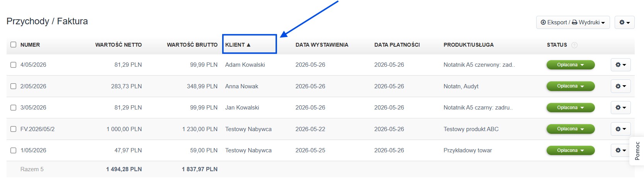The image size is (644, 182).
Task: Sort by the WARTOŚĆ BRUTTO column header
Action: tap(192, 45)
